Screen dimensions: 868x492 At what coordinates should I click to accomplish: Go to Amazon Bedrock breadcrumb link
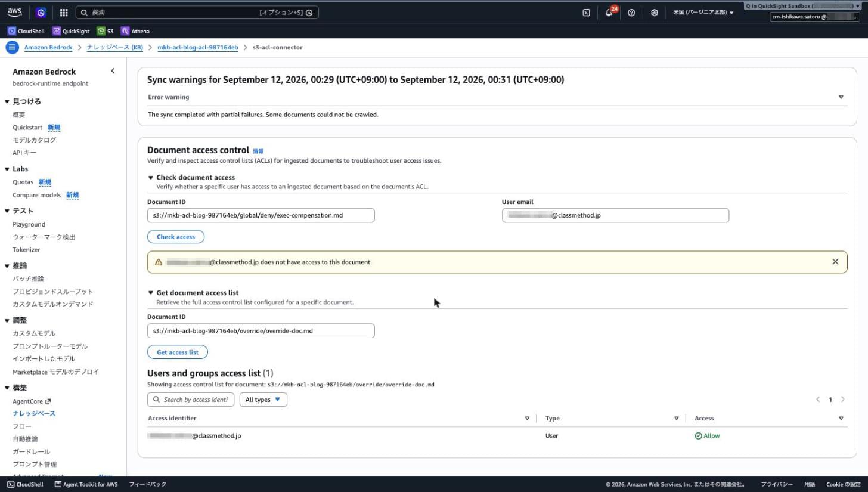point(48,47)
